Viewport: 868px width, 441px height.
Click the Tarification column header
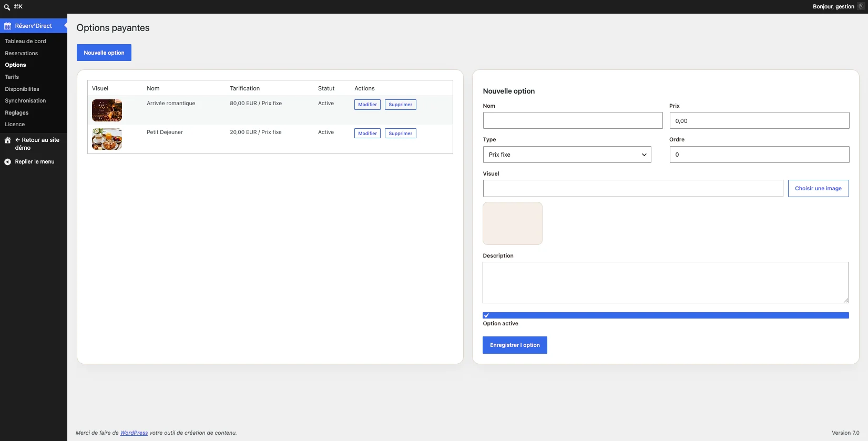(245, 88)
